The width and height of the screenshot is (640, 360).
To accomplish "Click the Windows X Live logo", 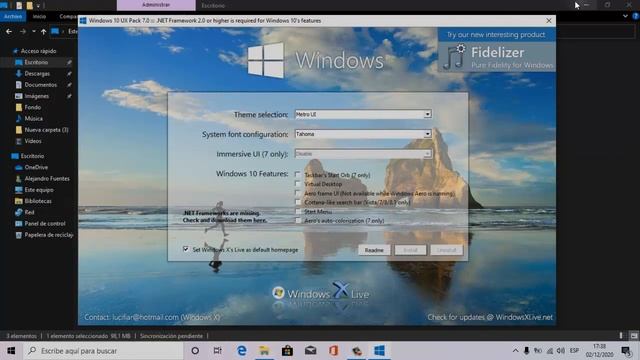I will 321,291.
